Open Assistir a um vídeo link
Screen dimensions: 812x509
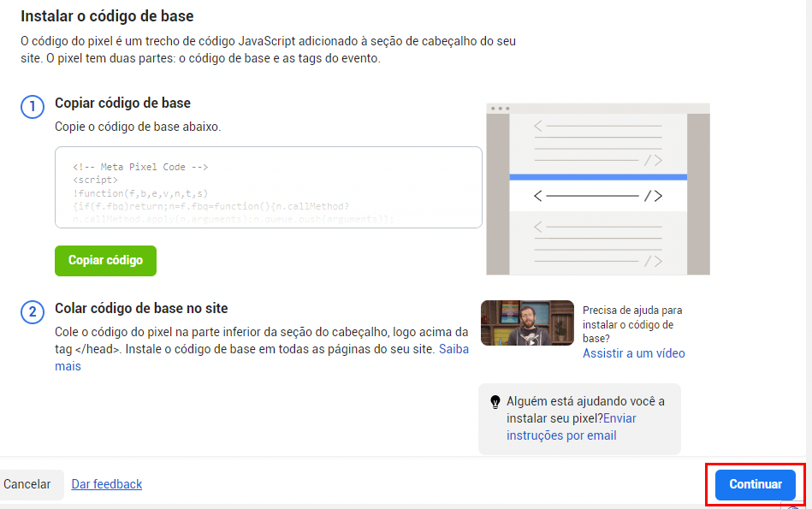pyautogui.click(x=633, y=352)
